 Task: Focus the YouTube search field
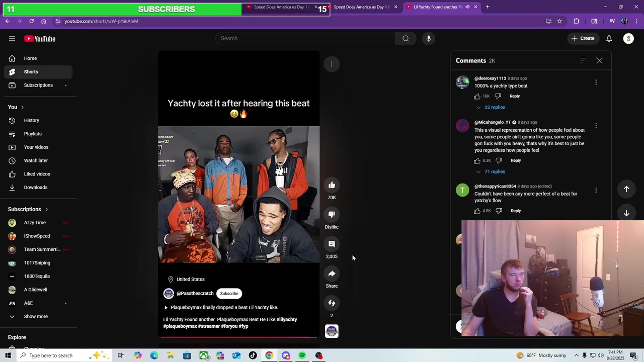click(x=305, y=38)
